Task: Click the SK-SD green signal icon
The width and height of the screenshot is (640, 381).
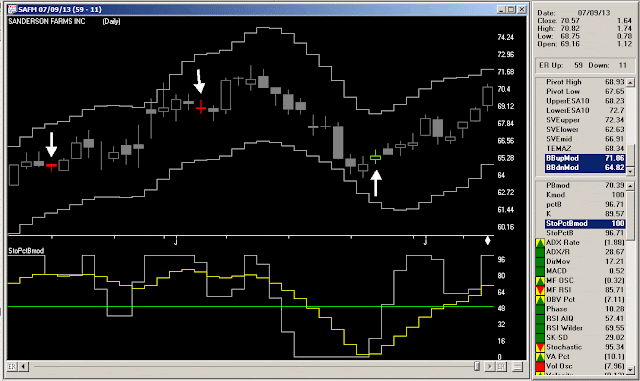Action: tap(540, 337)
